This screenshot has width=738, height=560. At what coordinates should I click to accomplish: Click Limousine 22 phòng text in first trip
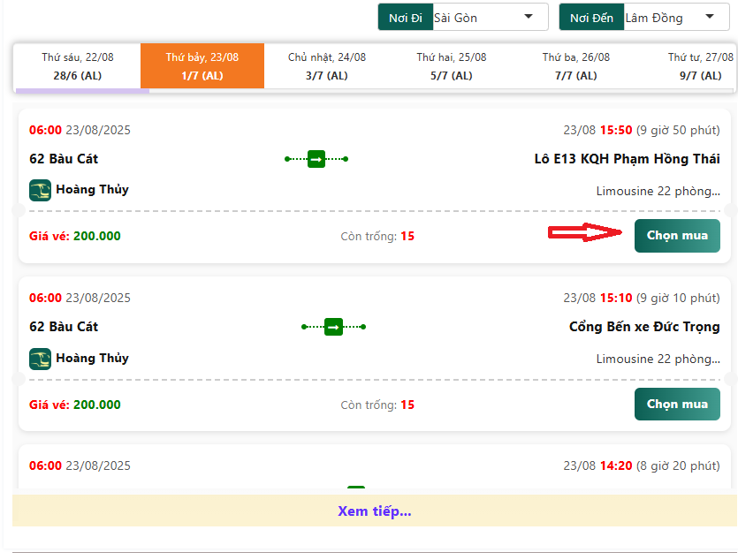658,192
